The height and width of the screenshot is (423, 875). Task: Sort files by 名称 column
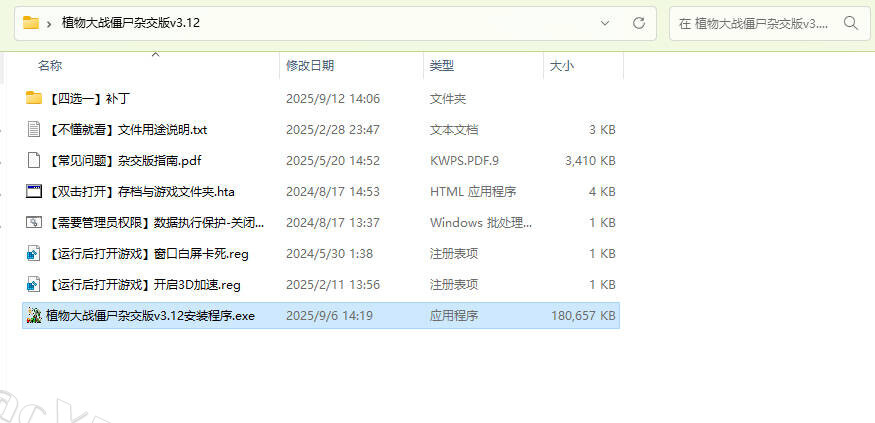50,66
